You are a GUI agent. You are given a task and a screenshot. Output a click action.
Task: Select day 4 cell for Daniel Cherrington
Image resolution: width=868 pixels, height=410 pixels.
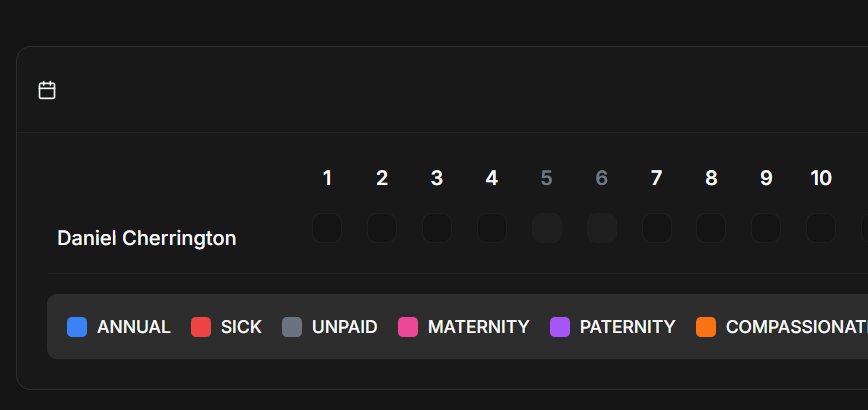point(492,228)
